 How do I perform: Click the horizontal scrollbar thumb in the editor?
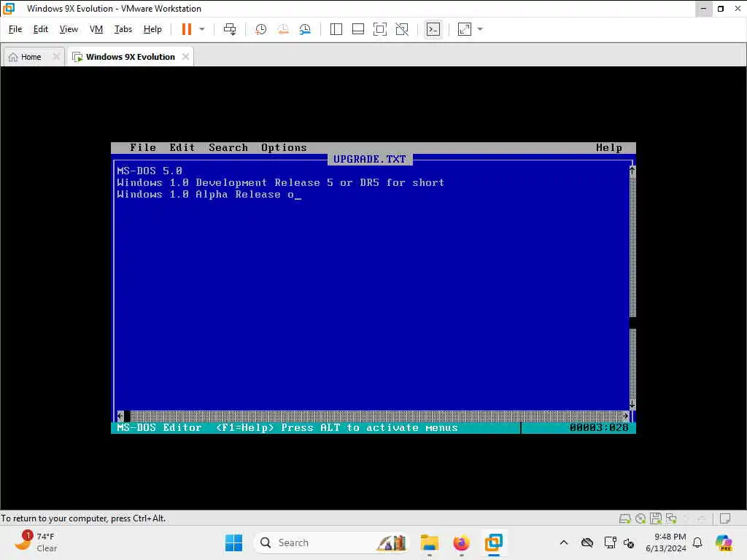127,416
